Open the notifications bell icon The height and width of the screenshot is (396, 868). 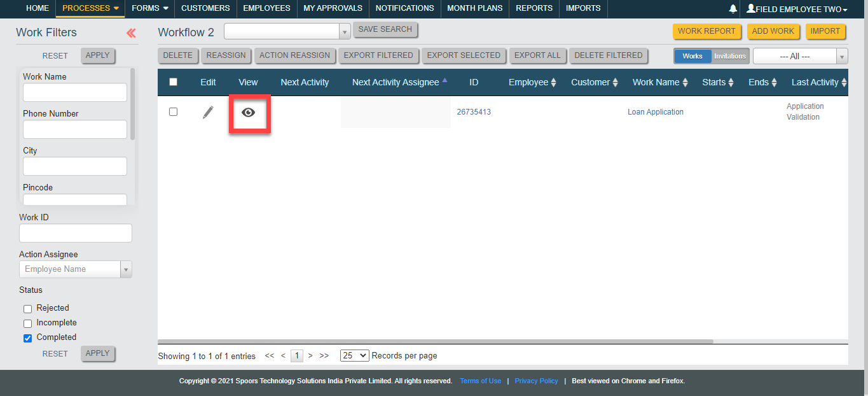pyautogui.click(x=733, y=9)
